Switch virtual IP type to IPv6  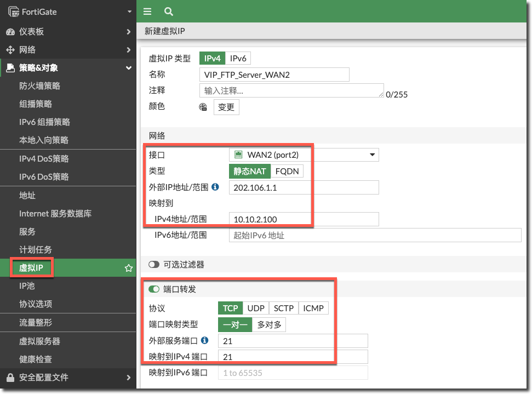pyautogui.click(x=238, y=58)
